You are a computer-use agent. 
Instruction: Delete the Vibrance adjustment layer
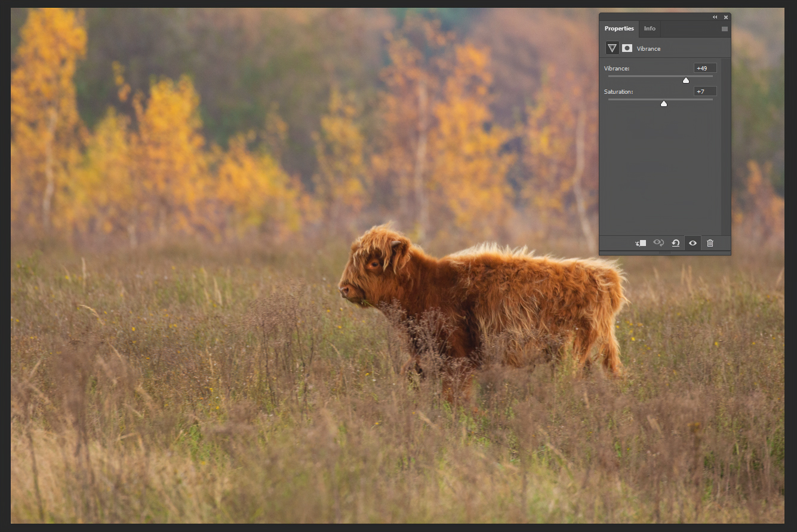(710, 243)
